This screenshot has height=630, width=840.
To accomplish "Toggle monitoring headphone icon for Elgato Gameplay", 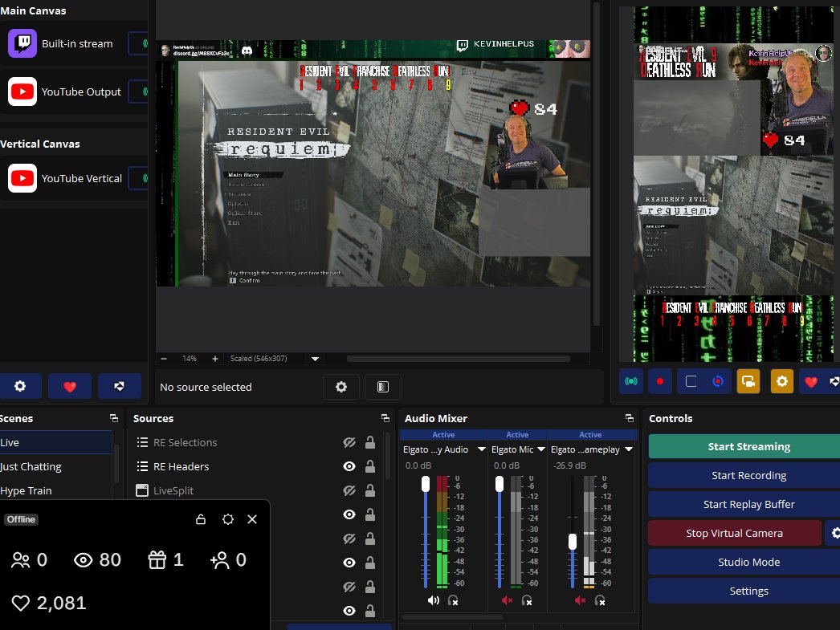I will pos(600,600).
